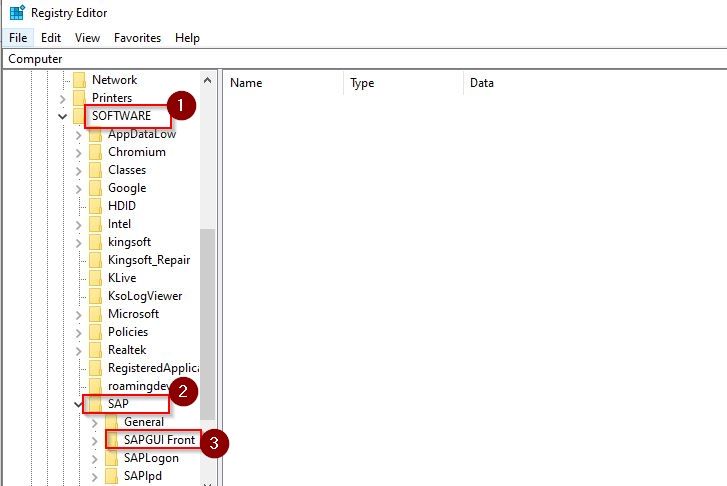
Task: Expand the kingsoft key
Action: [78, 243]
